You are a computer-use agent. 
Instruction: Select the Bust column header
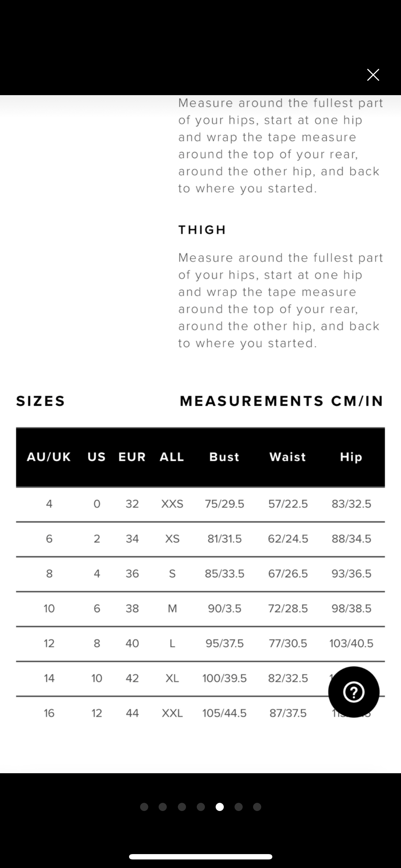pos(224,457)
